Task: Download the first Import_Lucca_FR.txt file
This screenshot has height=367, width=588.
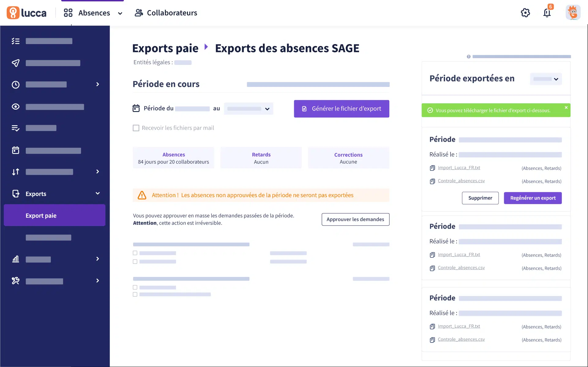Action: (459, 168)
